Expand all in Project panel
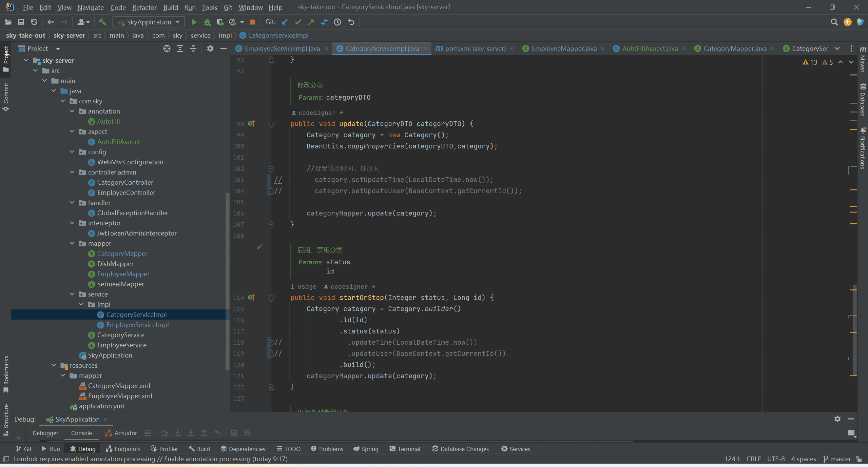 (x=180, y=48)
